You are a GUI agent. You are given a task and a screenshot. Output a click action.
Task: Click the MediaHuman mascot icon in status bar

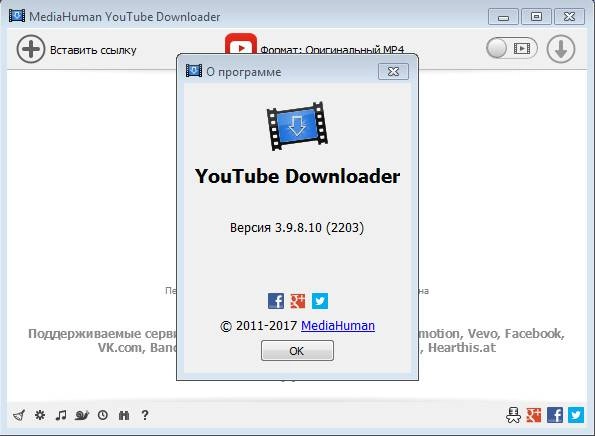(513, 415)
